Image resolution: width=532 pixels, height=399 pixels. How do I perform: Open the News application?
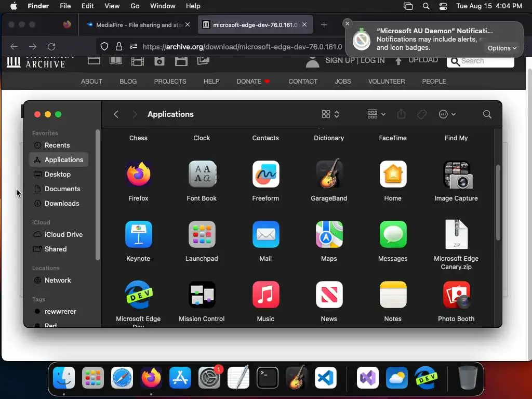click(x=329, y=295)
